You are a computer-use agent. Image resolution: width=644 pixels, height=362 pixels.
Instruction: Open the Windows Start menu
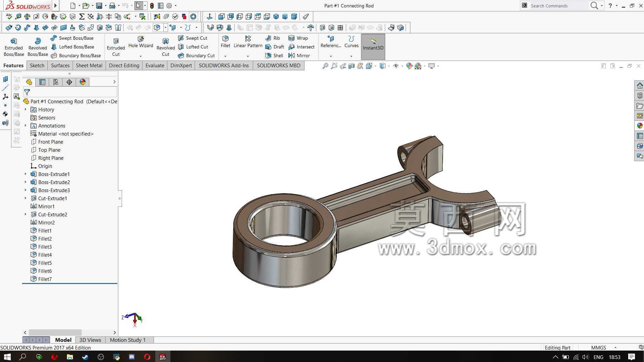click(7, 357)
